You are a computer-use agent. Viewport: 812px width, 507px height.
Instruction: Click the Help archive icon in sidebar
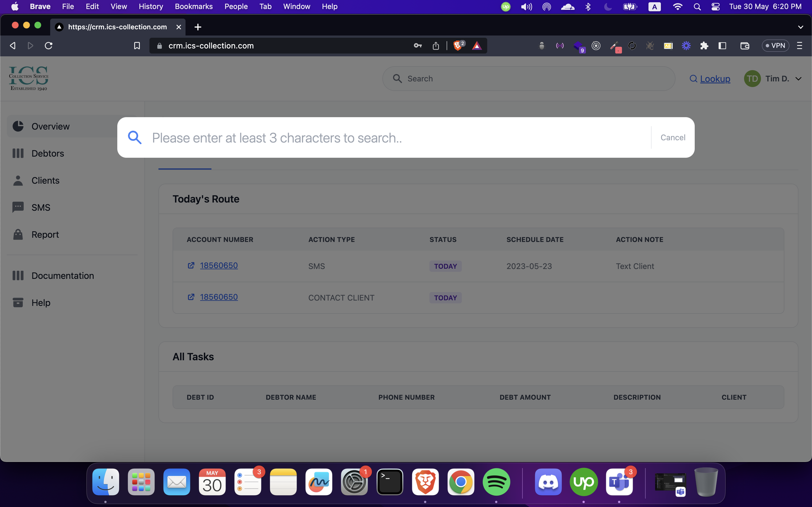click(18, 303)
